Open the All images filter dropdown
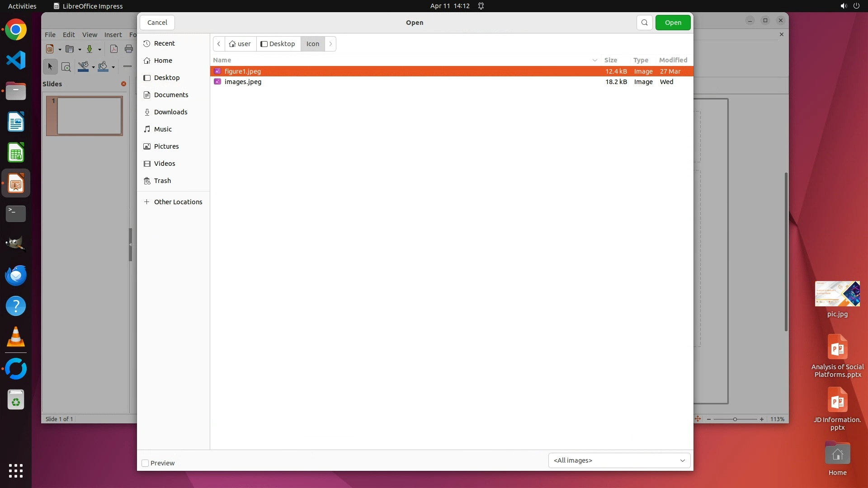The height and width of the screenshot is (488, 868). (x=619, y=460)
